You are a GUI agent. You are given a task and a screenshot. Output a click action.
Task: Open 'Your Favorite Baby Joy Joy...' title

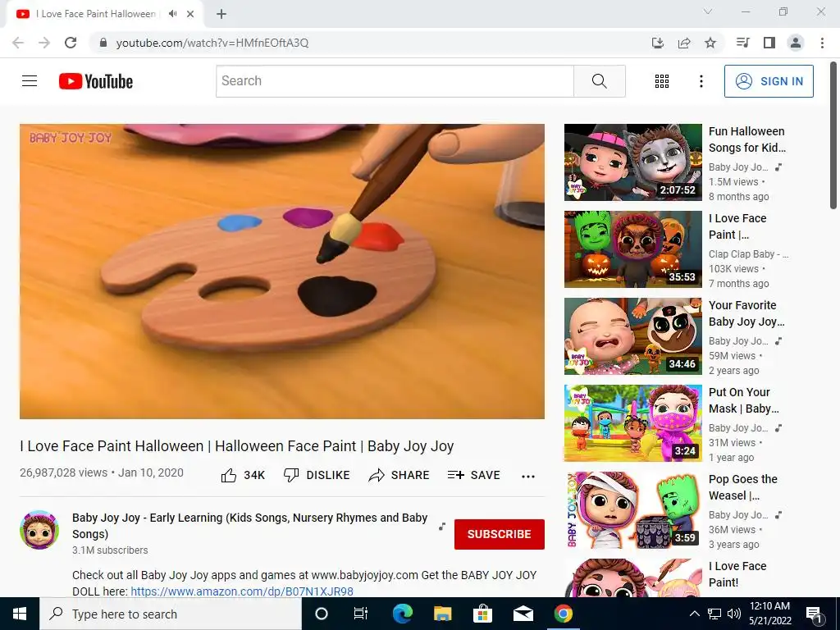click(x=746, y=313)
